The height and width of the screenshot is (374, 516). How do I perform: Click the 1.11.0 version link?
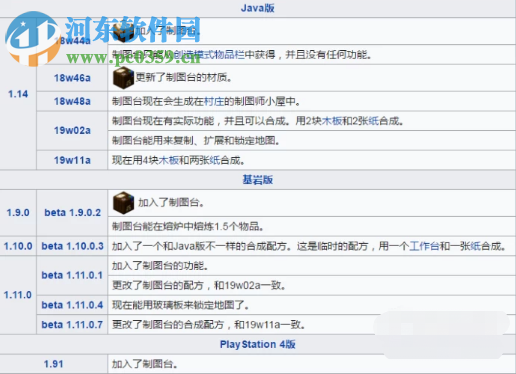18,295
